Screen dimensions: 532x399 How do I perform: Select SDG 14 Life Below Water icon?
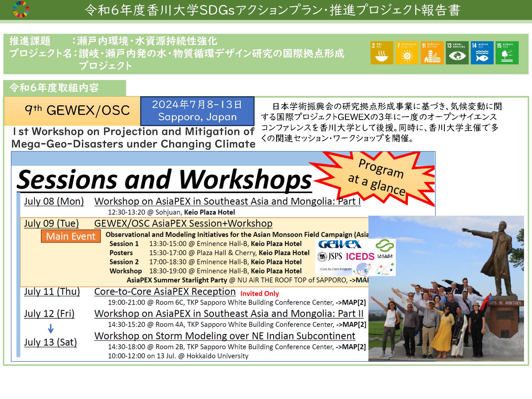(482, 53)
